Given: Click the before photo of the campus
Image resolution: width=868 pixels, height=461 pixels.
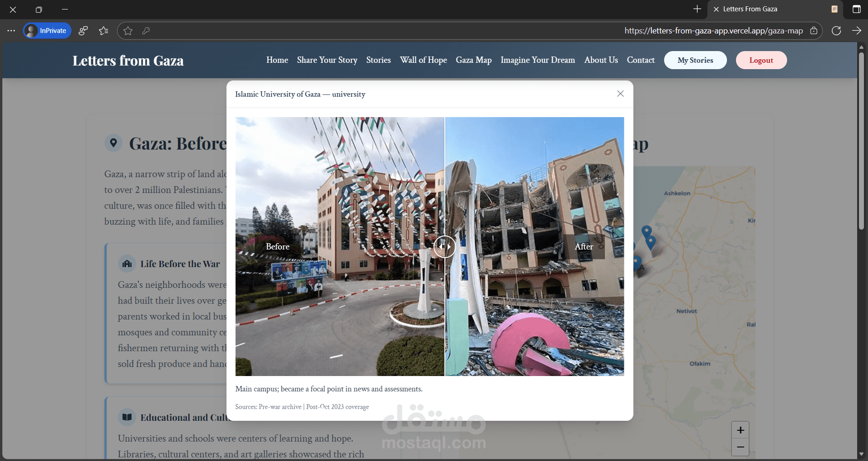Looking at the screenshot, I should tap(340, 247).
